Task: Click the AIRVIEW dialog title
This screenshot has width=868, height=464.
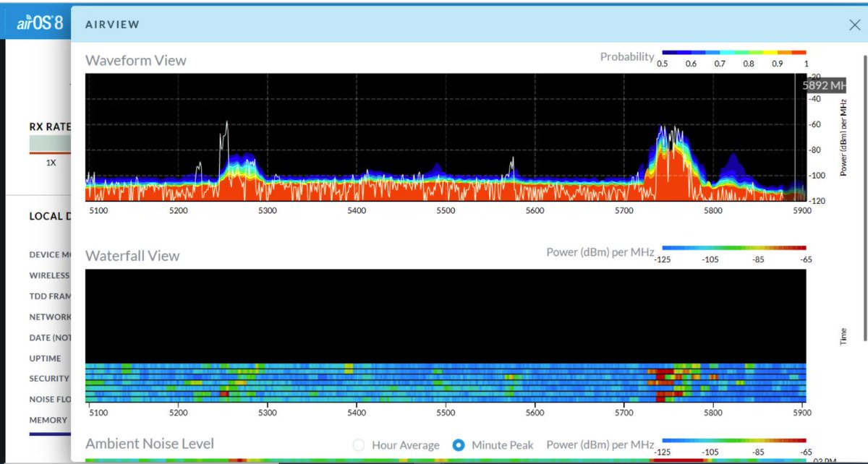Action: tap(112, 25)
